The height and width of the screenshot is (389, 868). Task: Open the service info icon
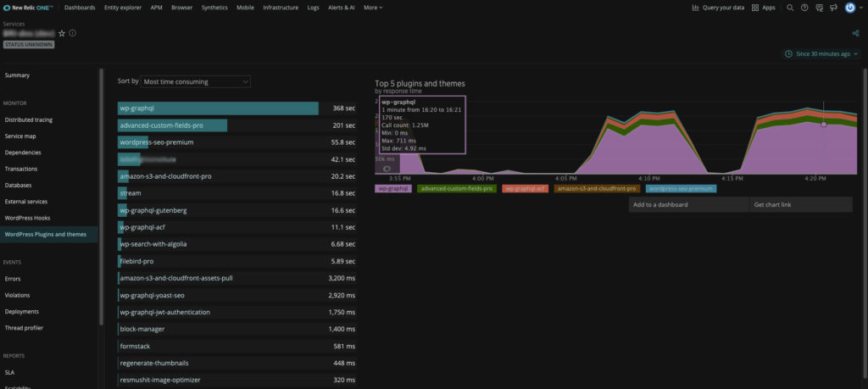pos(73,33)
